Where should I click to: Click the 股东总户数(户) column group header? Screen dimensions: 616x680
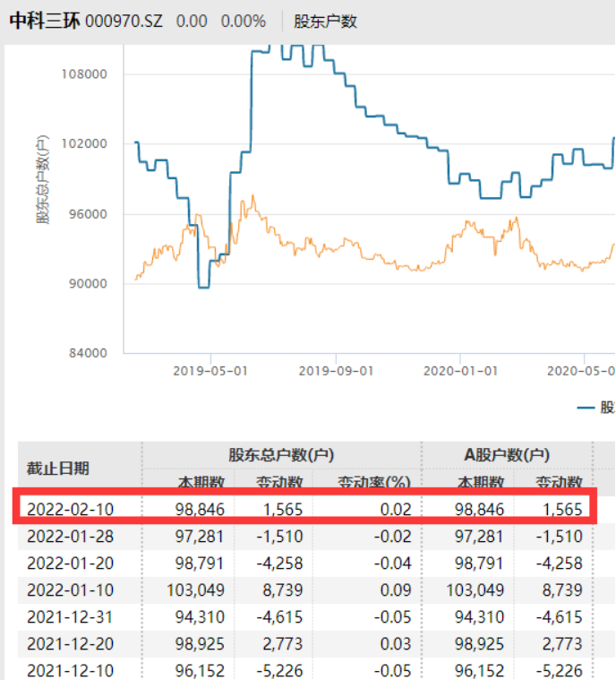(x=281, y=455)
